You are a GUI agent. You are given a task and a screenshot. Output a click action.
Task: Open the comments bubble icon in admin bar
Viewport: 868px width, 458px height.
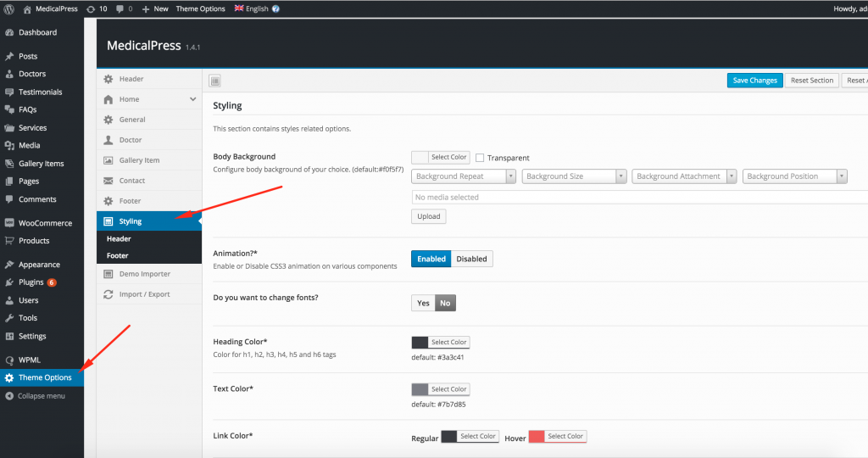(120, 9)
